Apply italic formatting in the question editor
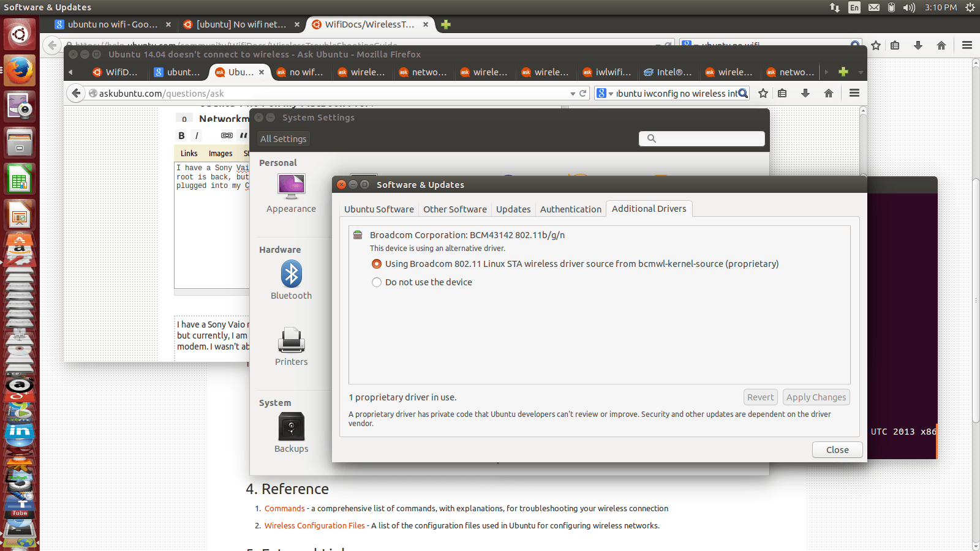The height and width of the screenshot is (551, 980). 197,135
